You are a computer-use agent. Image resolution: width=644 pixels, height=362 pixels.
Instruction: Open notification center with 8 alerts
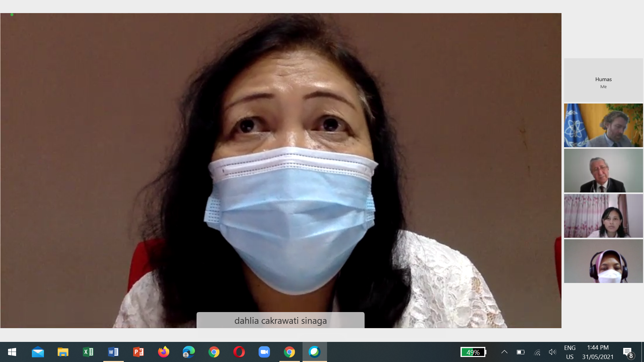point(628,353)
